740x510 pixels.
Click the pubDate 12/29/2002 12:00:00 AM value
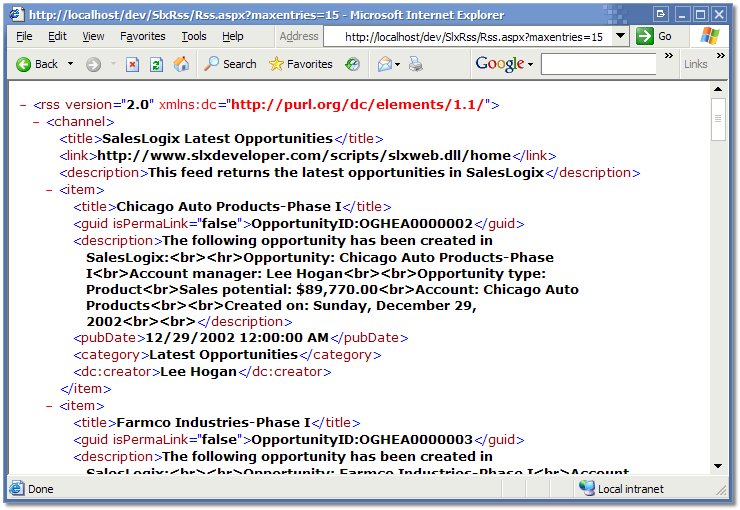tap(237, 338)
